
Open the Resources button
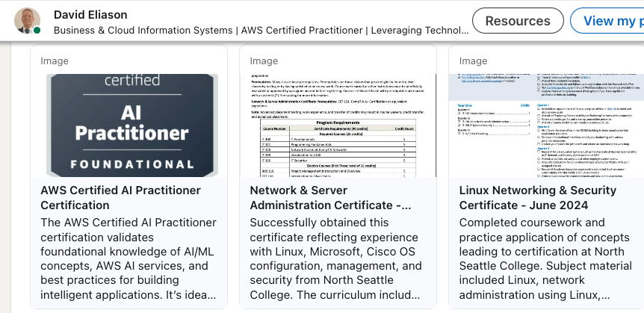pos(518,21)
